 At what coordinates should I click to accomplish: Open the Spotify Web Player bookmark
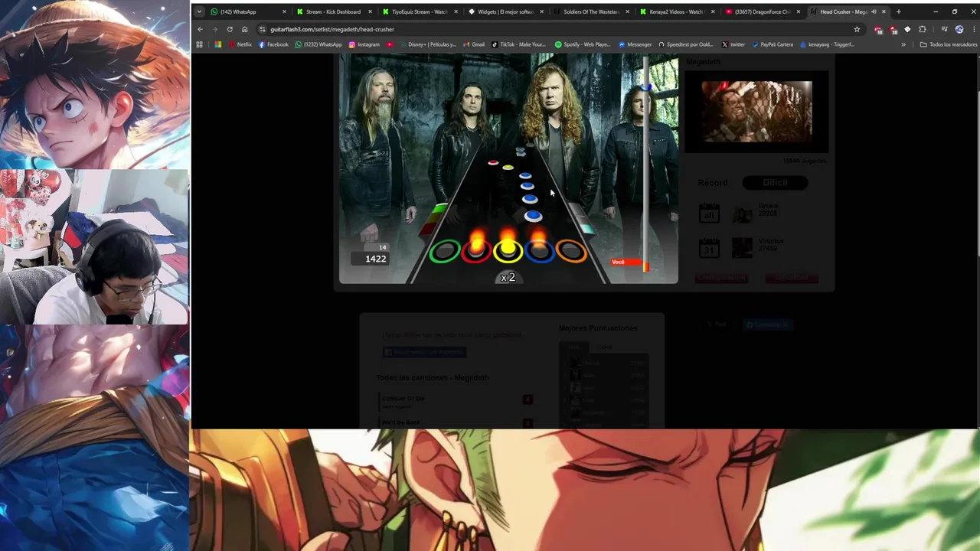[583, 44]
